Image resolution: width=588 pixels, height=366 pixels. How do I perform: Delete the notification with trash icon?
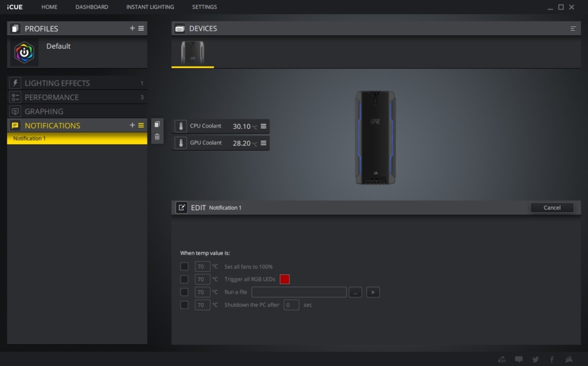157,137
